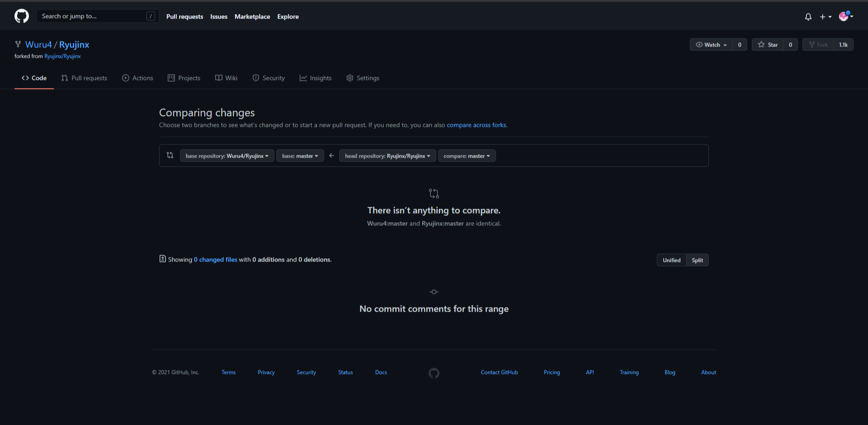Click the GitHub mark in the footer
Viewport: 868px width, 425px height.
(434, 373)
